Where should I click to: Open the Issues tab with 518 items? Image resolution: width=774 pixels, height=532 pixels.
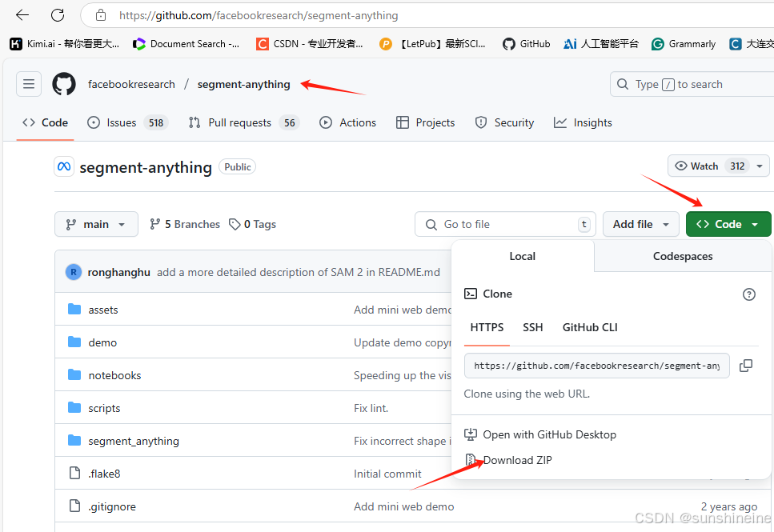(x=127, y=122)
